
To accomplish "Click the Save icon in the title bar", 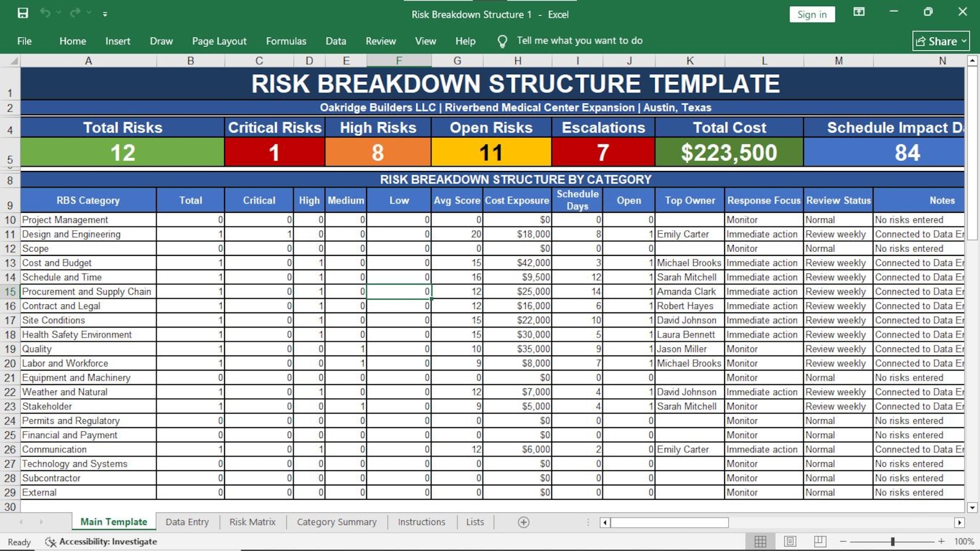I will [x=23, y=13].
